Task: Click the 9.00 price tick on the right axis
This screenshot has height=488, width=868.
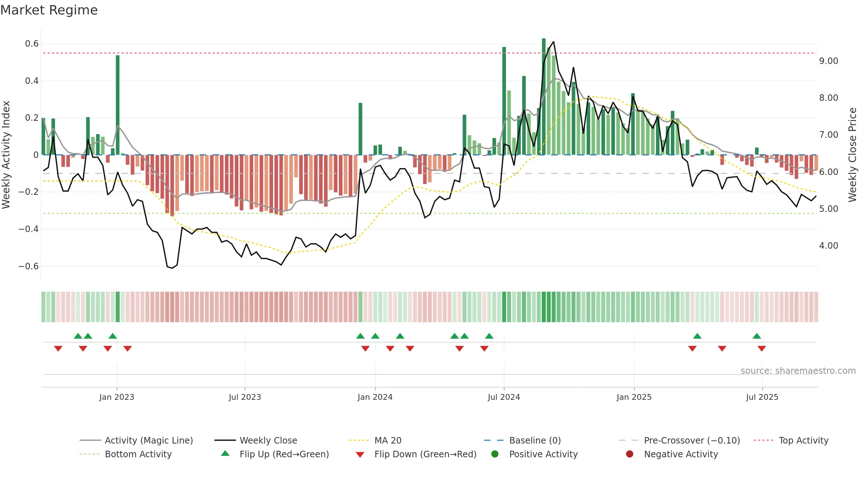Action: [829, 61]
